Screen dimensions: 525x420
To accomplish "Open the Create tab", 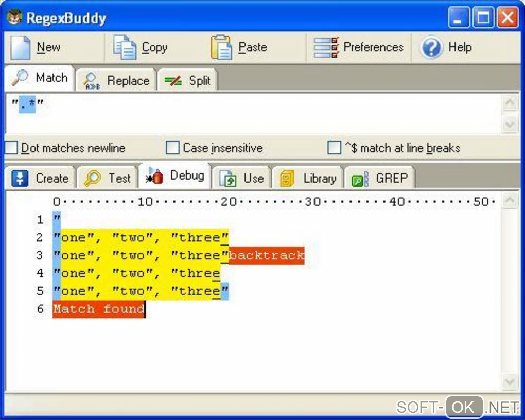I will (40, 177).
